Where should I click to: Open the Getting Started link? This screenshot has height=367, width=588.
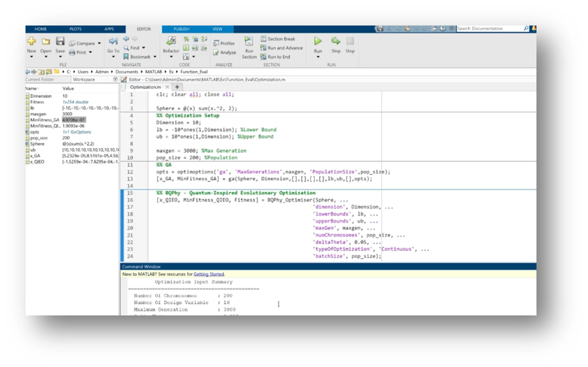pyautogui.click(x=208, y=274)
